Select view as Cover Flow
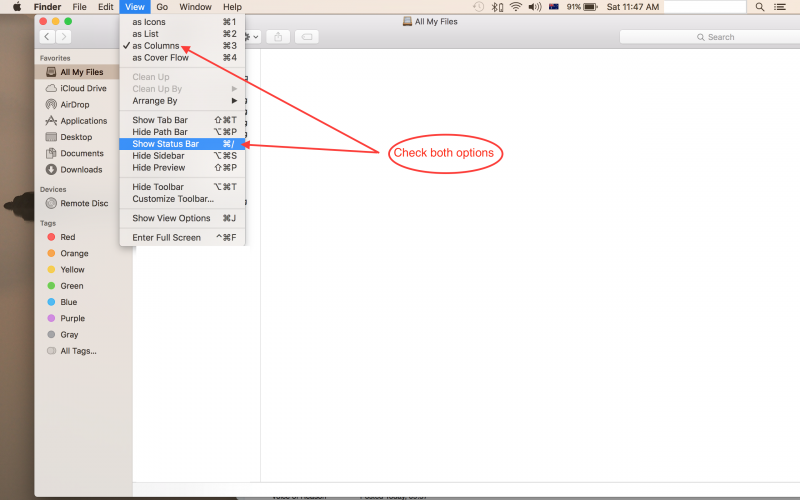Screen dimensions: 800x500 tap(182, 58)
